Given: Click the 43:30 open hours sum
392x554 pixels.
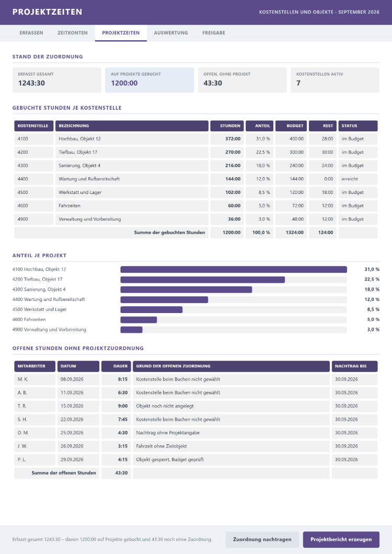Looking at the screenshot, I should coord(116,473).
